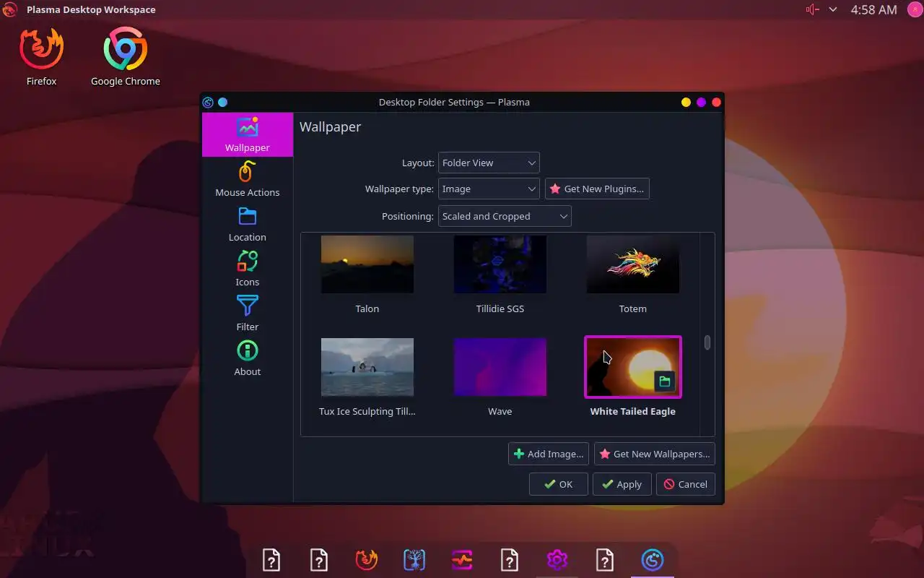924x578 pixels.
Task: Close the Desktop Folder Settings window
Action: [716, 103]
